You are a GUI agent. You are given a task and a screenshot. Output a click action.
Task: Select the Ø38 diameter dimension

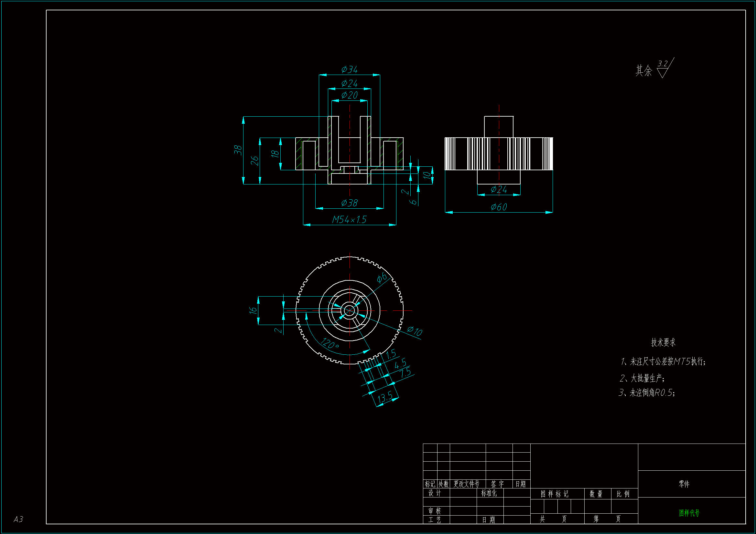[349, 203]
